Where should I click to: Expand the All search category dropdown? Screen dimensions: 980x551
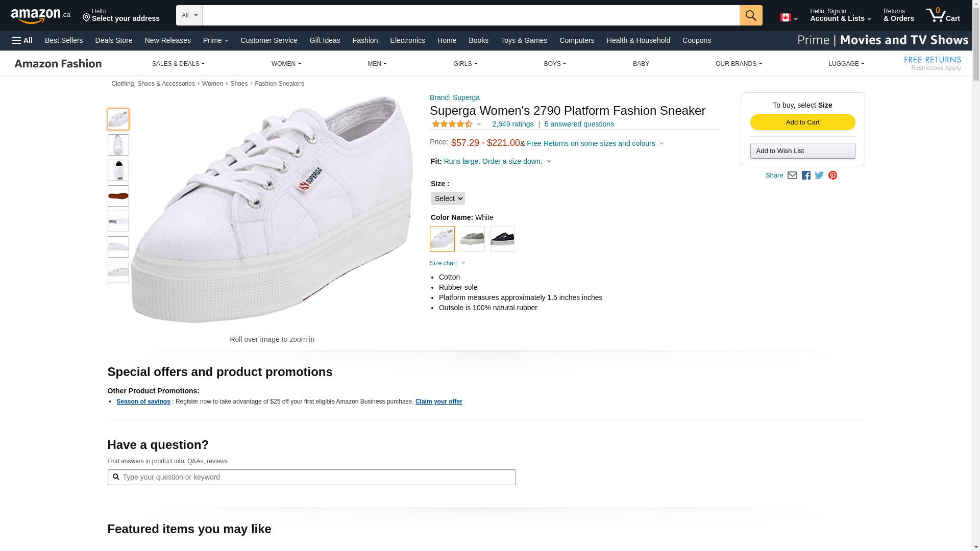(189, 15)
